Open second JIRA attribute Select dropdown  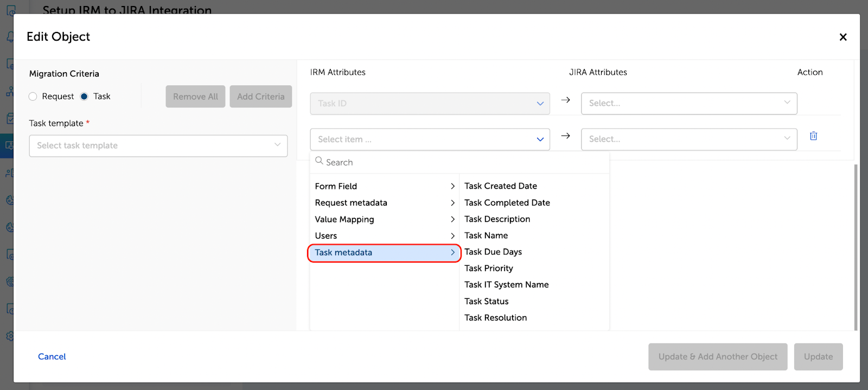tap(689, 139)
